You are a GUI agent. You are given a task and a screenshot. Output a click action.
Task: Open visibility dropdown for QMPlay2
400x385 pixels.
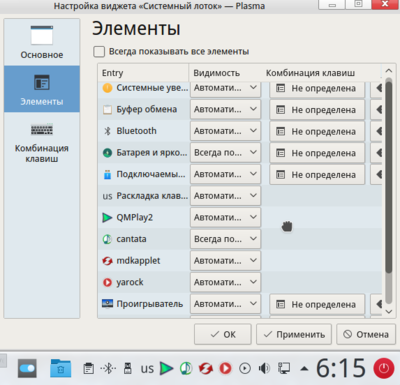click(225, 218)
